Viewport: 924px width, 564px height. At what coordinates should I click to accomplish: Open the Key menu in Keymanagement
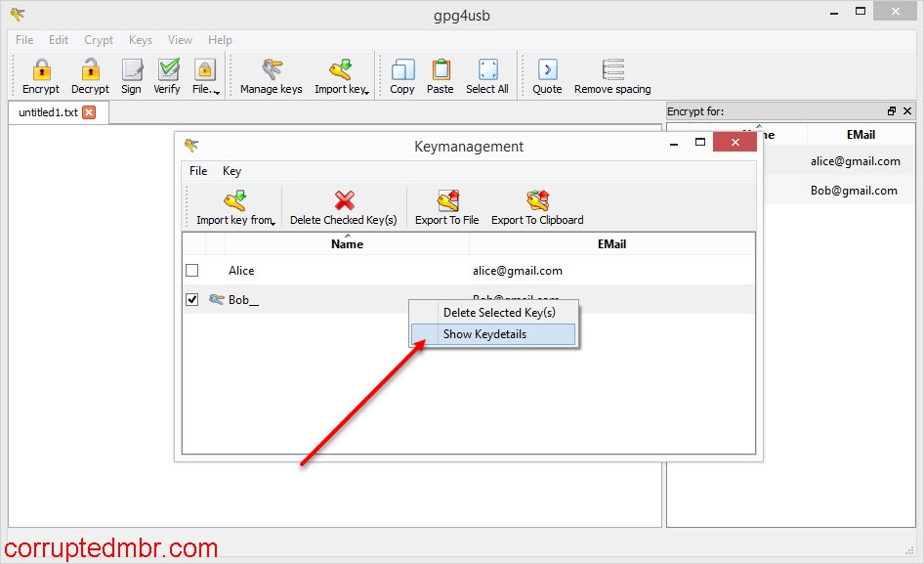pyautogui.click(x=231, y=170)
